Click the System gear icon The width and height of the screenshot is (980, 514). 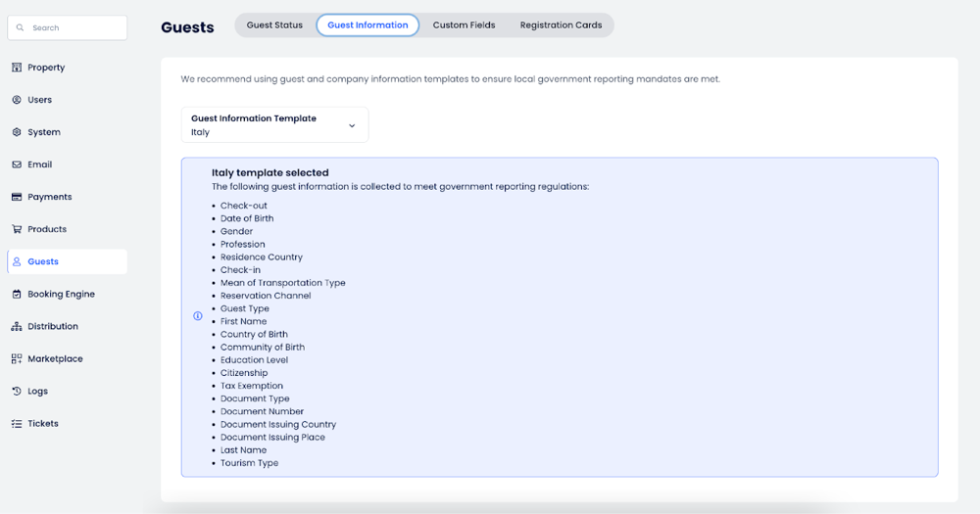click(x=17, y=132)
